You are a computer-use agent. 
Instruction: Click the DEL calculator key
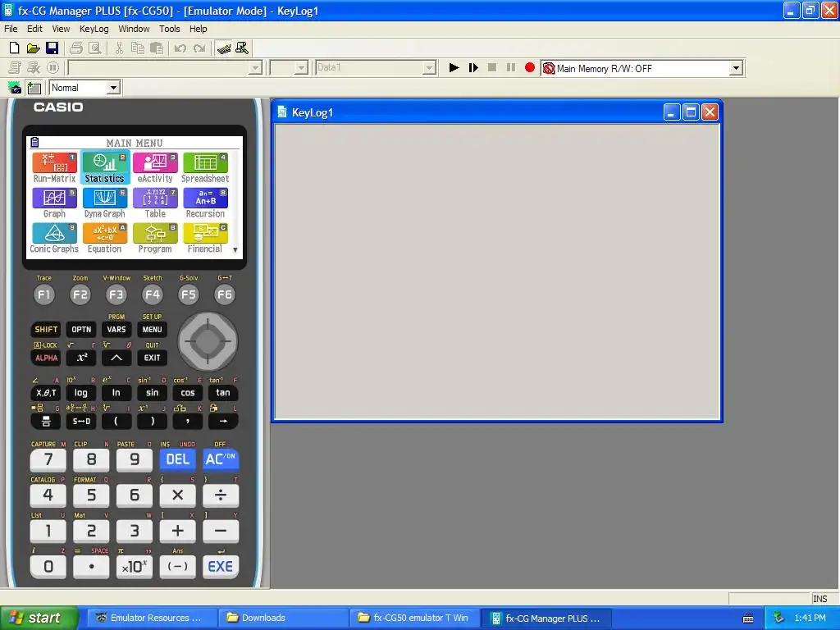pyautogui.click(x=177, y=459)
